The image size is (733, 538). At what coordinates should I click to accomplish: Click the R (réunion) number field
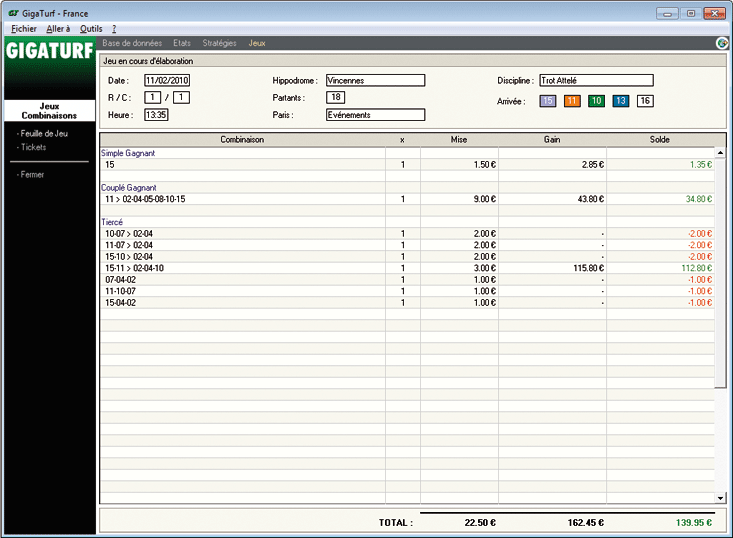pyautogui.click(x=152, y=97)
